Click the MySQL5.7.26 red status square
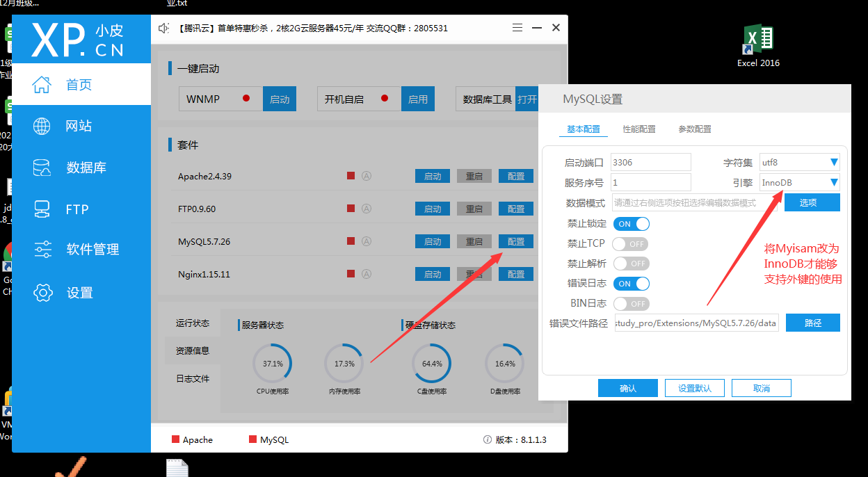This screenshot has height=477, width=868. click(x=351, y=241)
